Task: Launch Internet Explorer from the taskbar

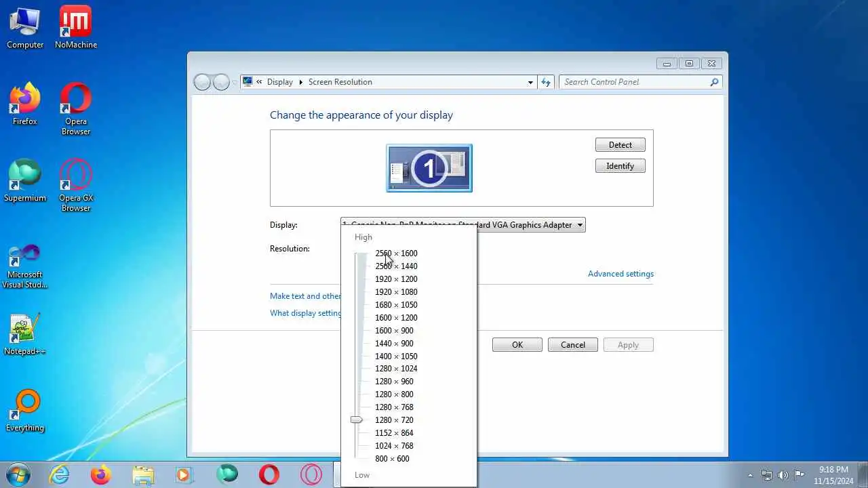Action: (60, 474)
